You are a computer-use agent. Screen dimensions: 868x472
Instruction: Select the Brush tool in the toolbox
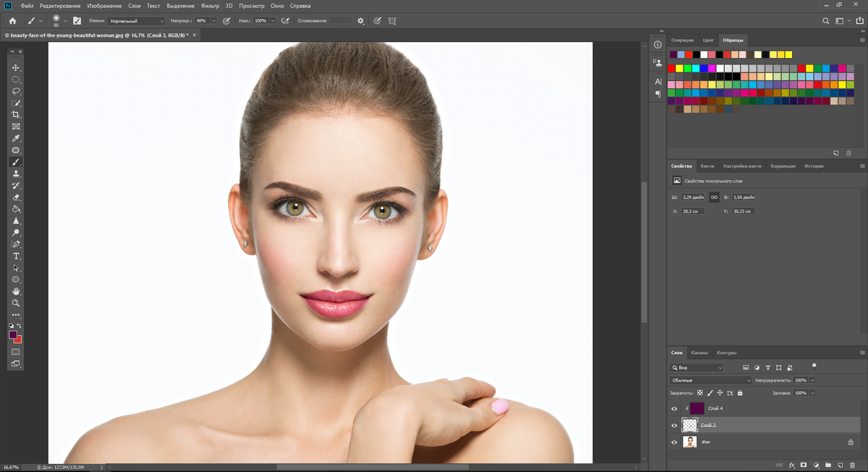coord(16,162)
